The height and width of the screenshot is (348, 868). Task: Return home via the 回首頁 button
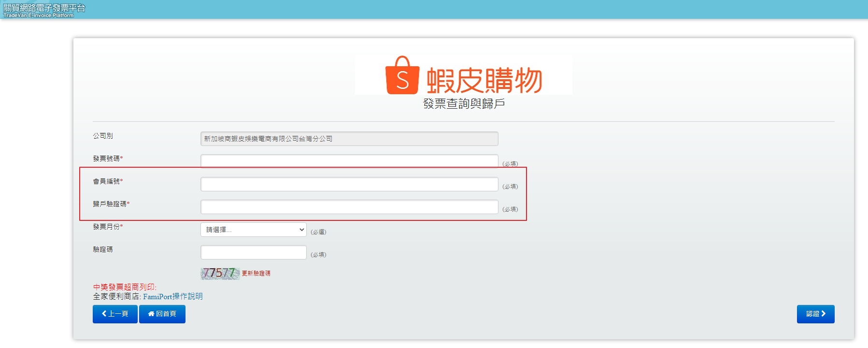[x=162, y=314]
